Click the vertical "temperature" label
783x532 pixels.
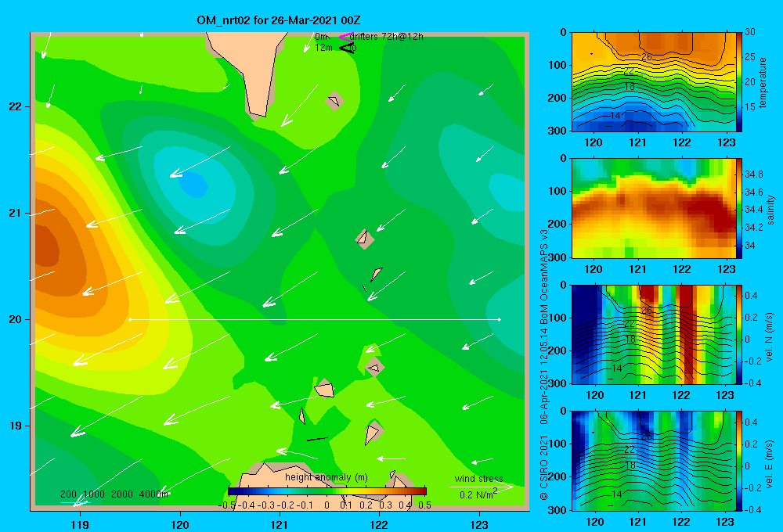point(763,82)
